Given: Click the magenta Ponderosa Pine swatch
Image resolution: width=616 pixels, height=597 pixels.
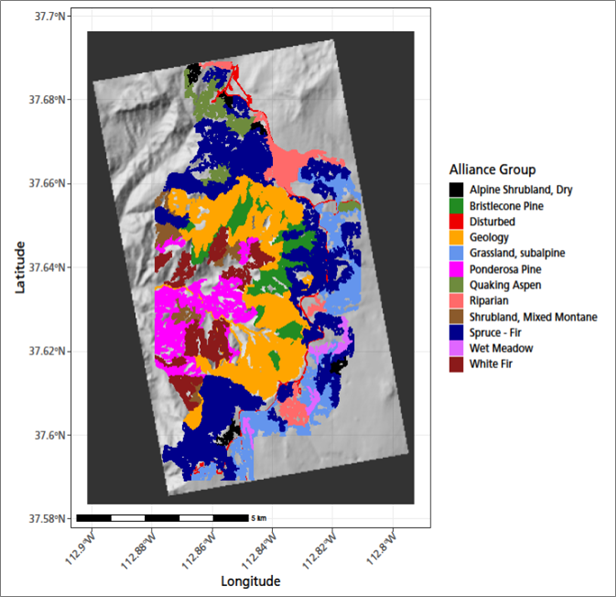Looking at the screenshot, I should (456, 269).
